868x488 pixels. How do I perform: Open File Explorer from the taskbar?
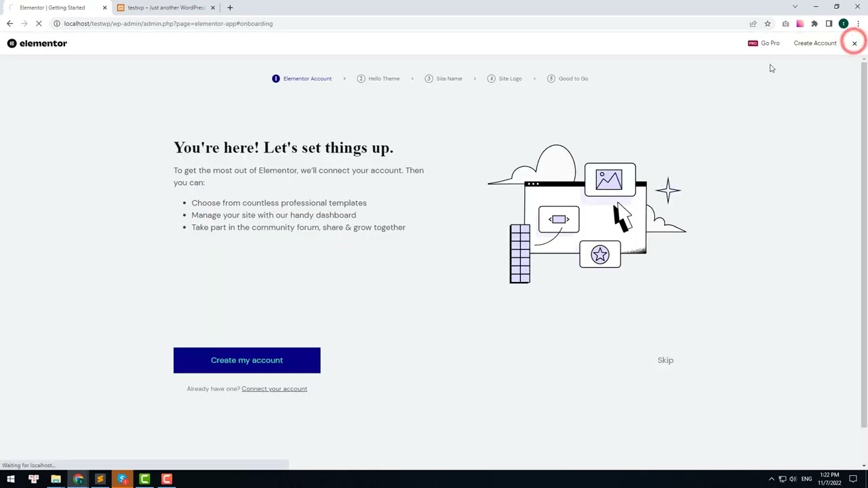click(56, 479)
